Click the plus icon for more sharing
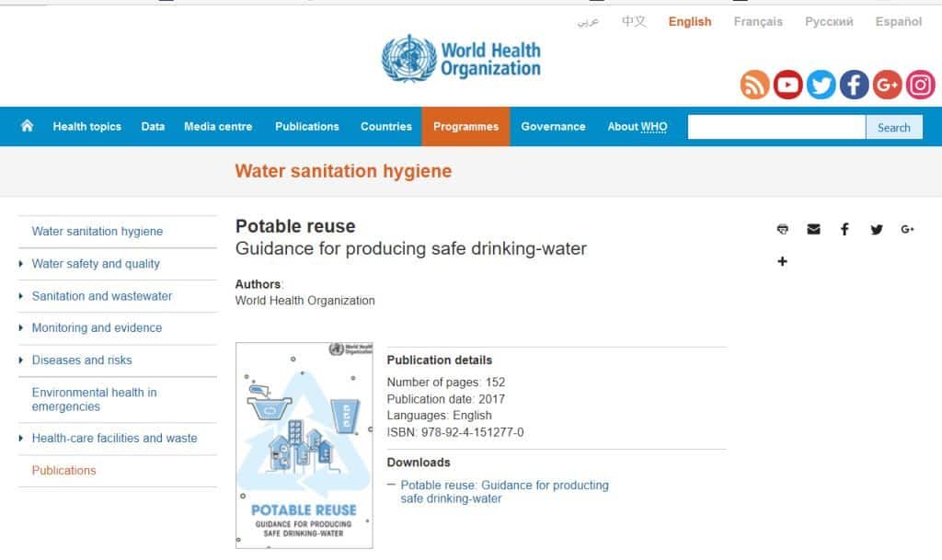This screenshot has height=560, width=942. (x=783, y=261)
